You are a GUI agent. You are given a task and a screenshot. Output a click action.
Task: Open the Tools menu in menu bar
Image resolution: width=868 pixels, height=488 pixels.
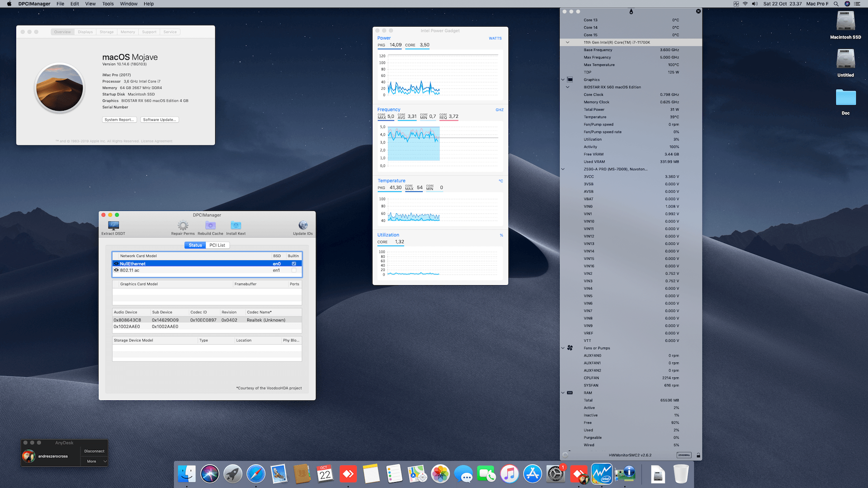click(108, 4)
